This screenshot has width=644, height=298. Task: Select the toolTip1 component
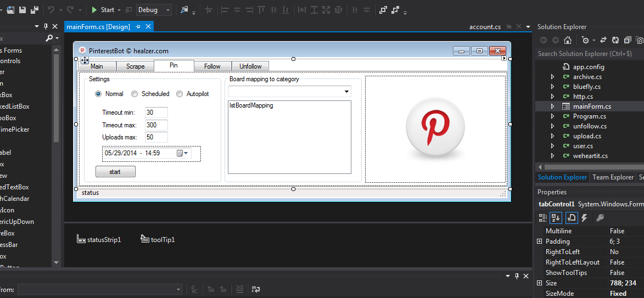[158, 239]
